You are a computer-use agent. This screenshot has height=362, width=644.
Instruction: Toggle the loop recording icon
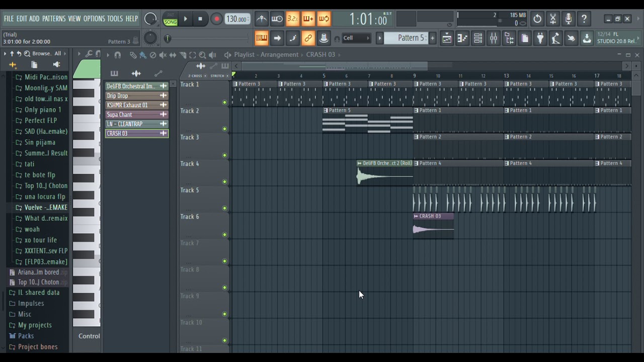pyautogui.click(x=324, y=19)
